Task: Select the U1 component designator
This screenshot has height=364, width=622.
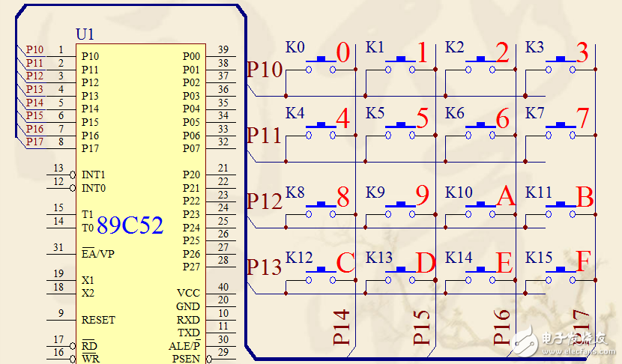Action: coord(85,34)
